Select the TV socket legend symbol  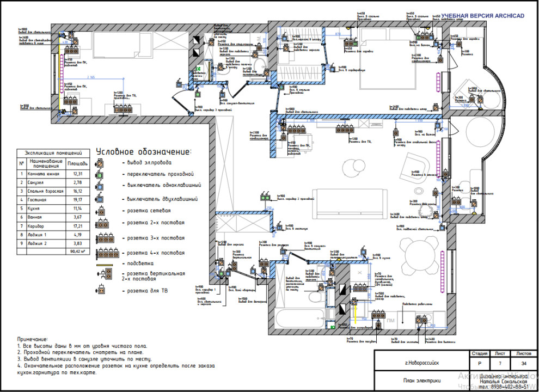tap(101, 290)
